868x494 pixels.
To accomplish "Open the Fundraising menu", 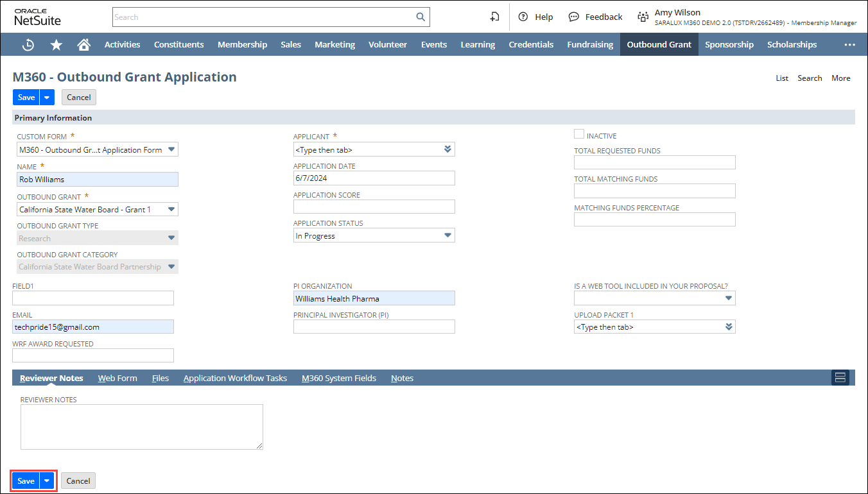I will click(590, 45).
